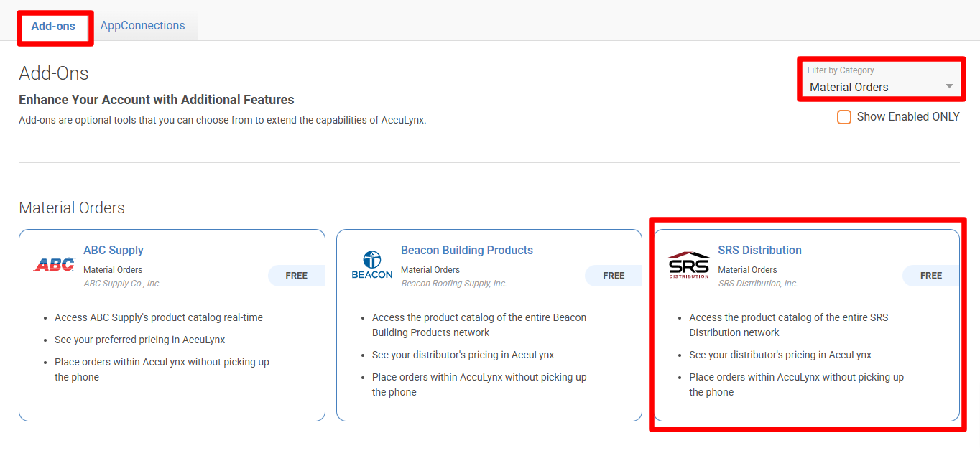Click the 'Add-Ons' page heading

[x=54, y=73]
